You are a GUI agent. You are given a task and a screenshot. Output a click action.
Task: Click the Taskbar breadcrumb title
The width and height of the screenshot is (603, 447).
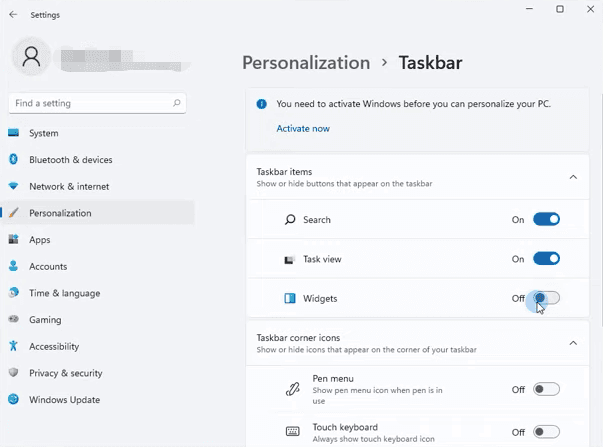tap(430, 62)
